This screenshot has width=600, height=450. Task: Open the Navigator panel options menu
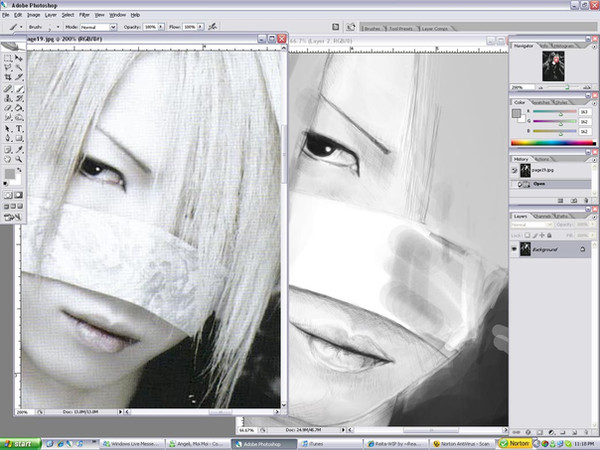[594, 46]
